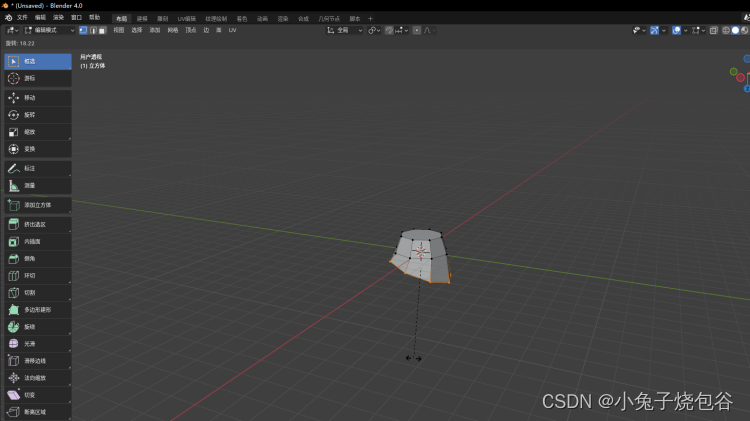The image size is (750, 421).
Task: Open the mesh edit overlays dropdown
Action: (698, 30)
